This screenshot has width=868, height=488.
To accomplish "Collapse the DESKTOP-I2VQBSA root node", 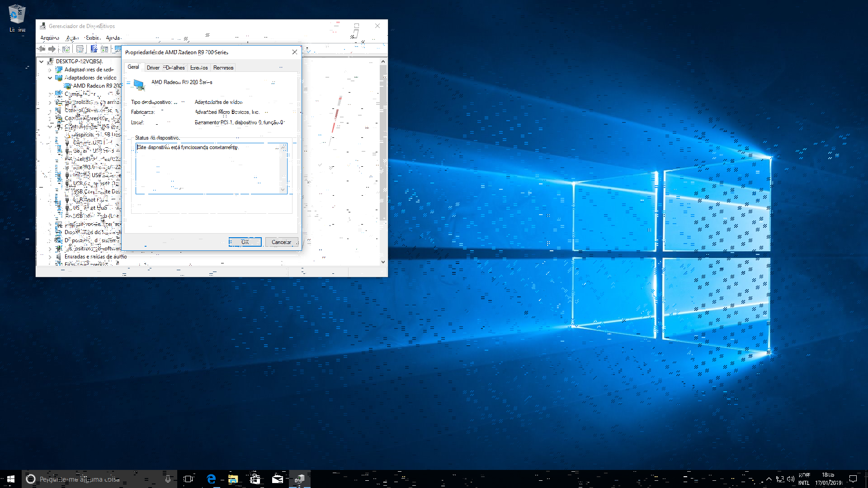I will [42, 61].
